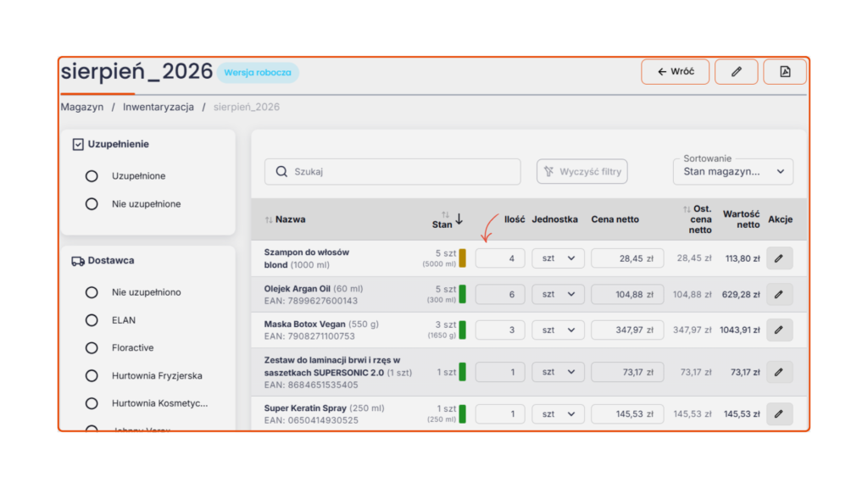Select the Nie uzupełnione radio option
This screenshot has height=488, width=868.
click(x=92, y=204)
